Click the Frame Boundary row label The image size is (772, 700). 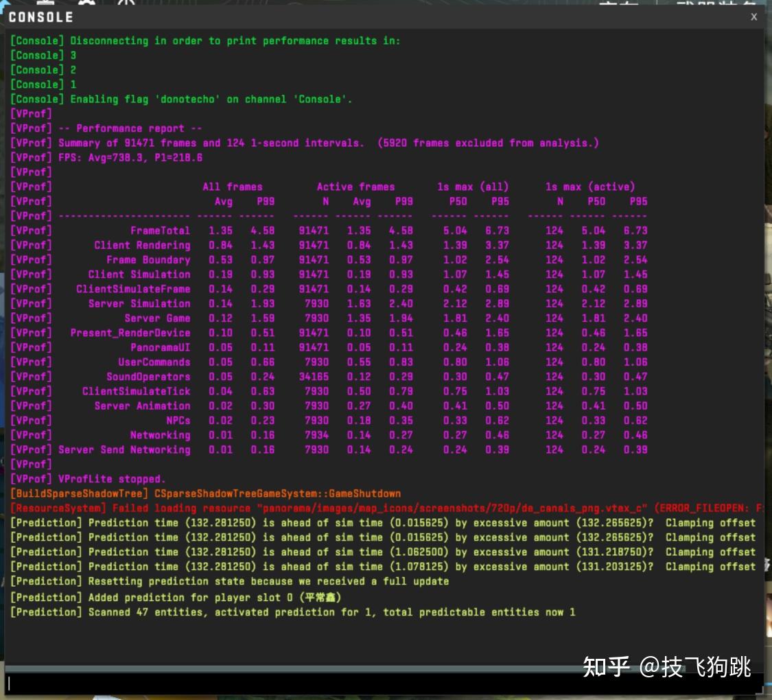pyautogui.click(x=148, y=259)
